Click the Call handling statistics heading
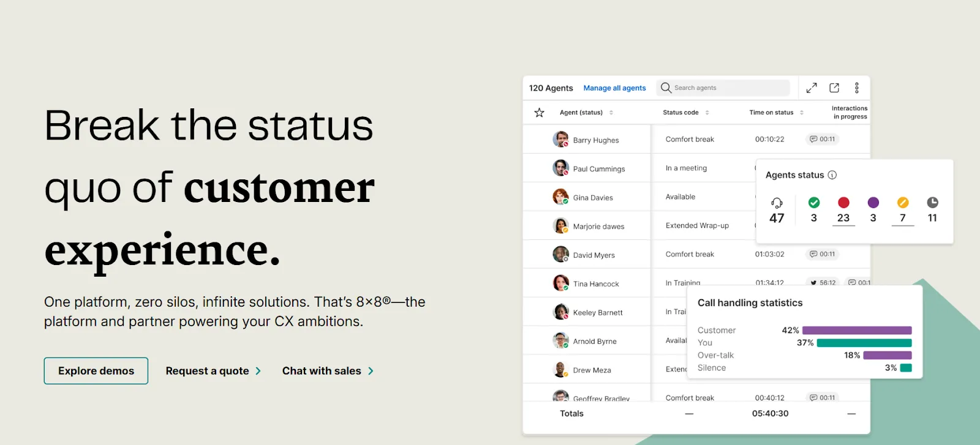 click(x=750, y=303)
